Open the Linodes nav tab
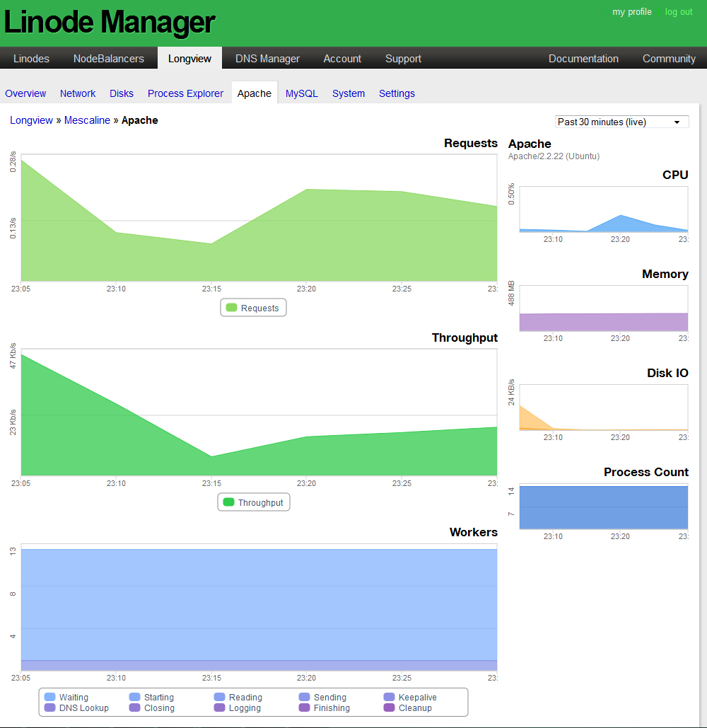The width and height of the screenshot is (707, 728). 31,59
